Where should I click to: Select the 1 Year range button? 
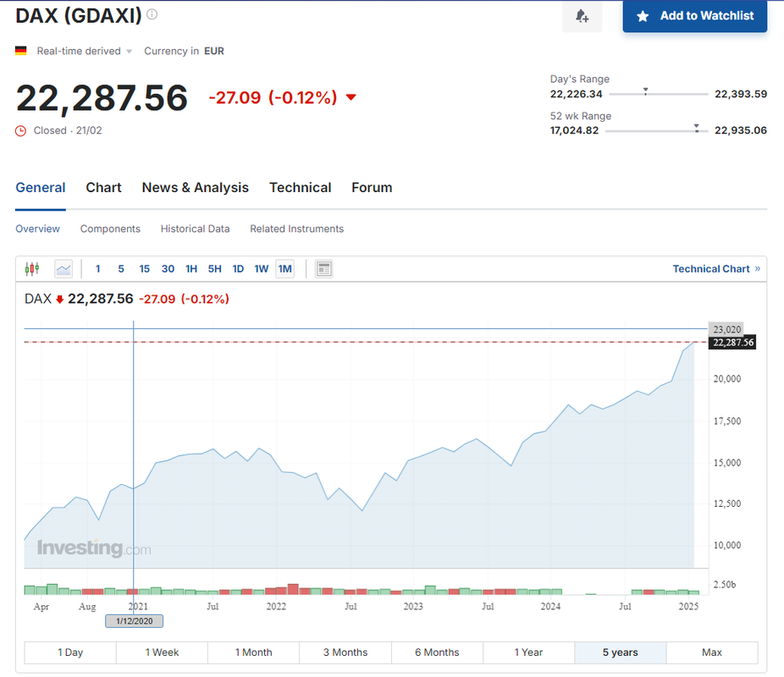pyautogui.click(x=528, y=652)
